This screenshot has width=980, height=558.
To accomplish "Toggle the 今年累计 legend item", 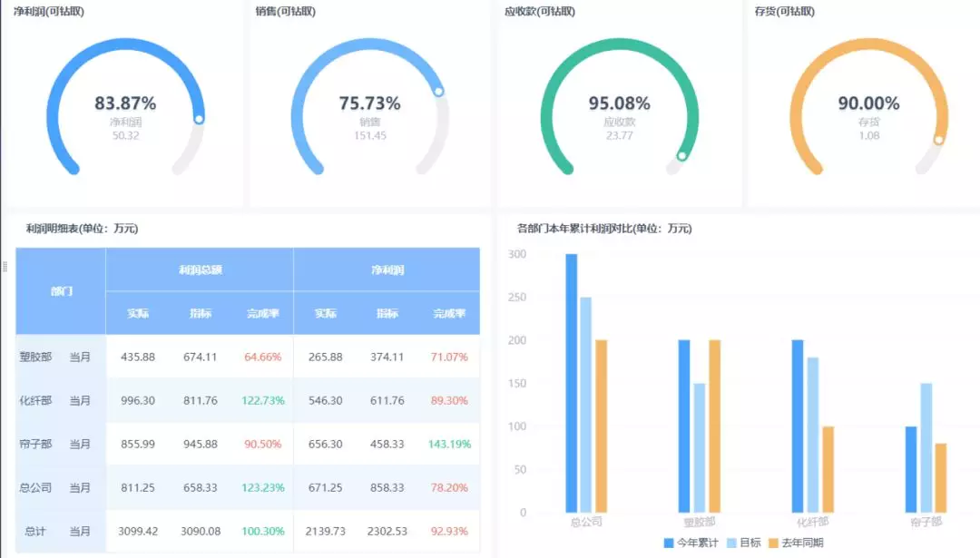I will [691, 543].
